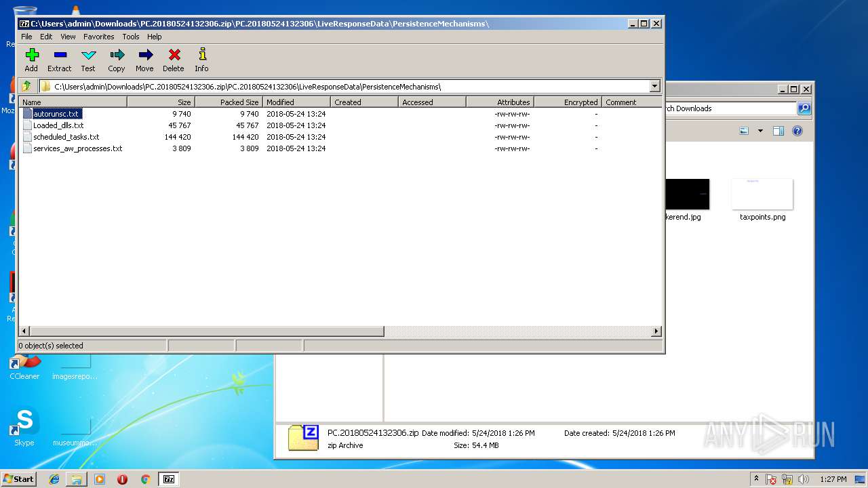Click the horizontal scrollbar thumb in 7-Zip
The height and width of the screenshot is (488, 868).
tap(207, 331)
